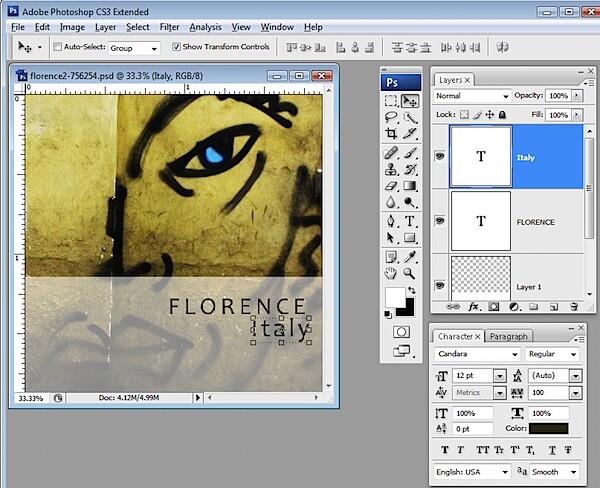Open the Layer menu

(106, 27)
